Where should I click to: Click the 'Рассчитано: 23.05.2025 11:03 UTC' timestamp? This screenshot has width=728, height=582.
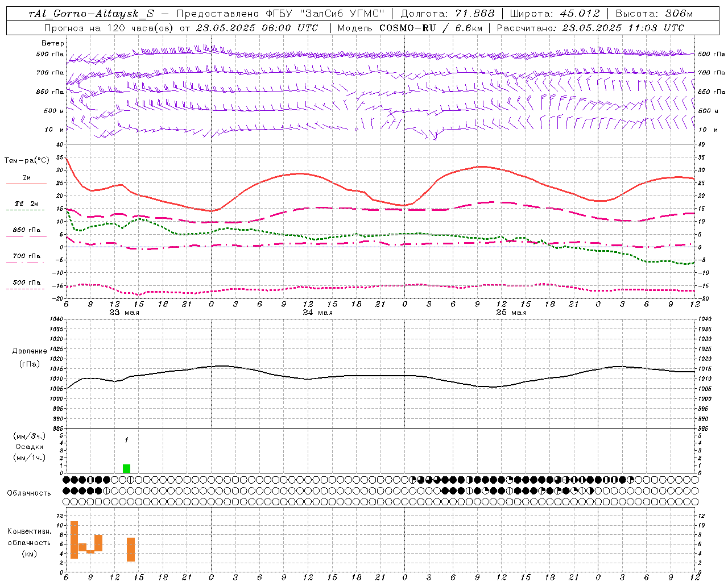click(x=590, y=28)
